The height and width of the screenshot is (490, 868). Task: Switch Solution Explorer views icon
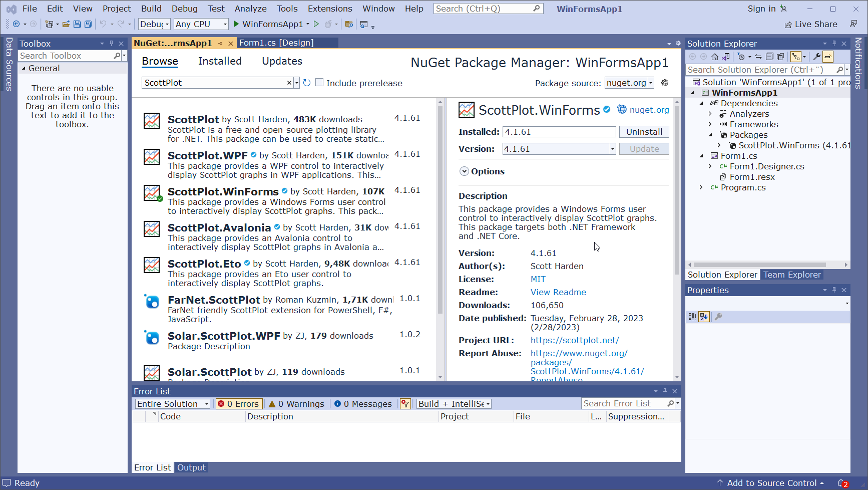[726, 57]
